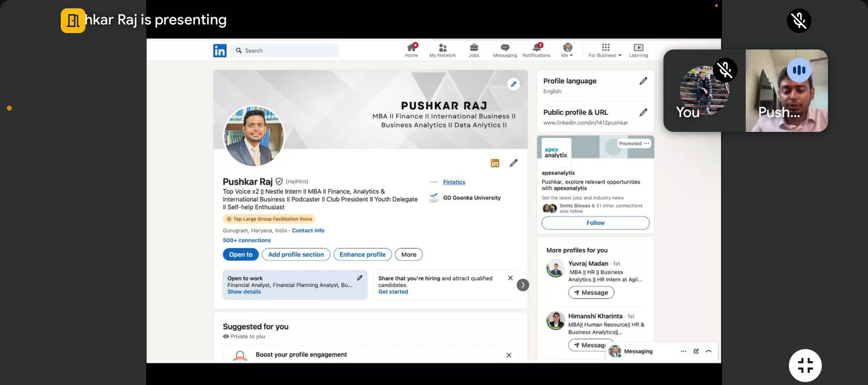This screenshot has width=868, height=385.
Task: Open the Contact info link
Action: tap(308, 230)
